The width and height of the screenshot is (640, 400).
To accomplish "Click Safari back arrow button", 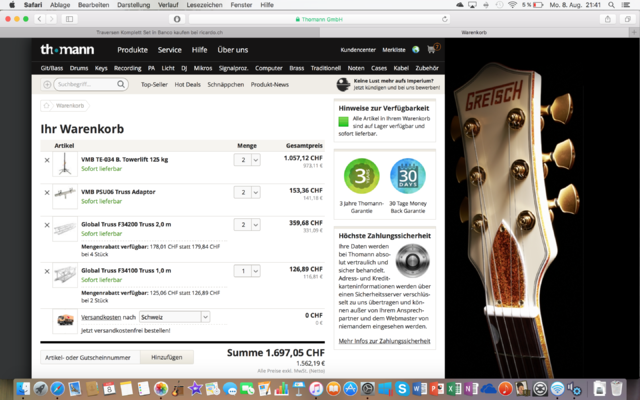I will point(40,19).
